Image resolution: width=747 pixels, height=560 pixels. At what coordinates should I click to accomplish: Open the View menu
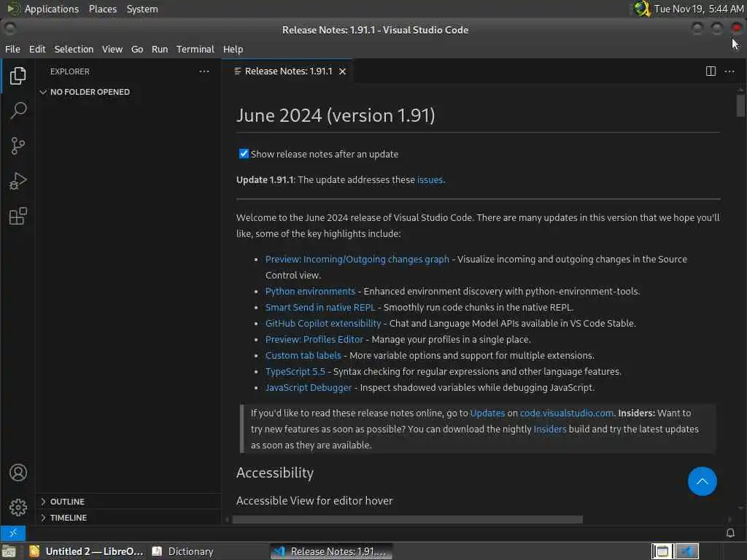pyautogui.click(x=112, y=49)
